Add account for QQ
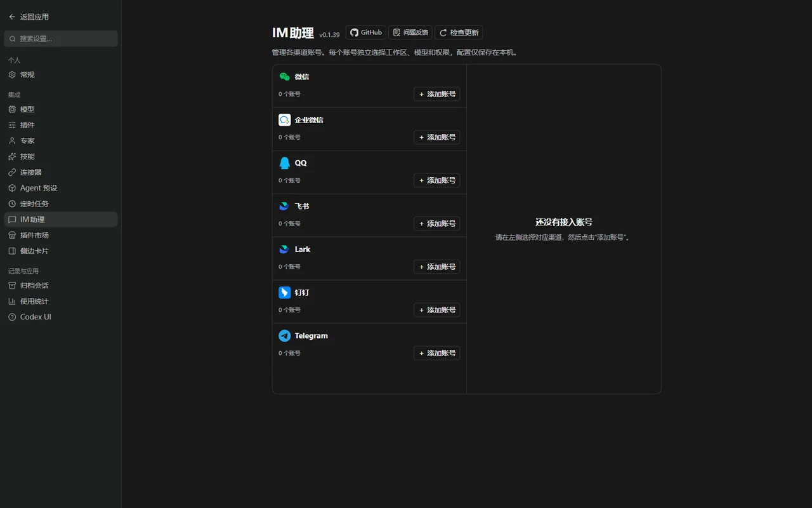This screenshot has width=812, height=508. (437, 180)
